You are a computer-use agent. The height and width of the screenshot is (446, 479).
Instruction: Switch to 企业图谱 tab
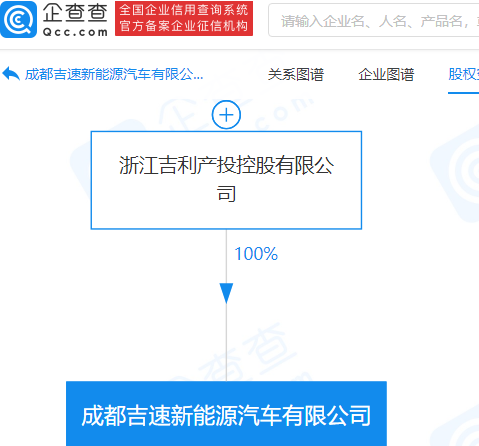click(386, 74)
